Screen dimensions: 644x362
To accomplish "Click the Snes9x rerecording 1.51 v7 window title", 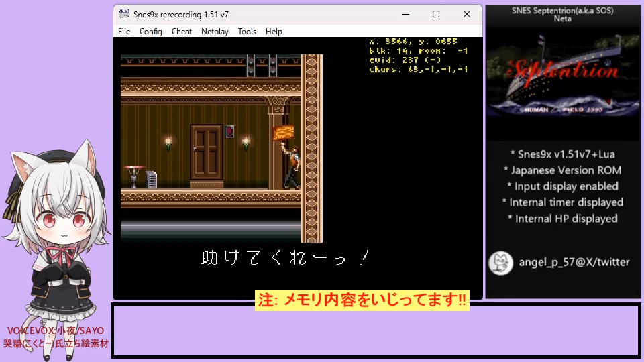I will tap(181, 14).
